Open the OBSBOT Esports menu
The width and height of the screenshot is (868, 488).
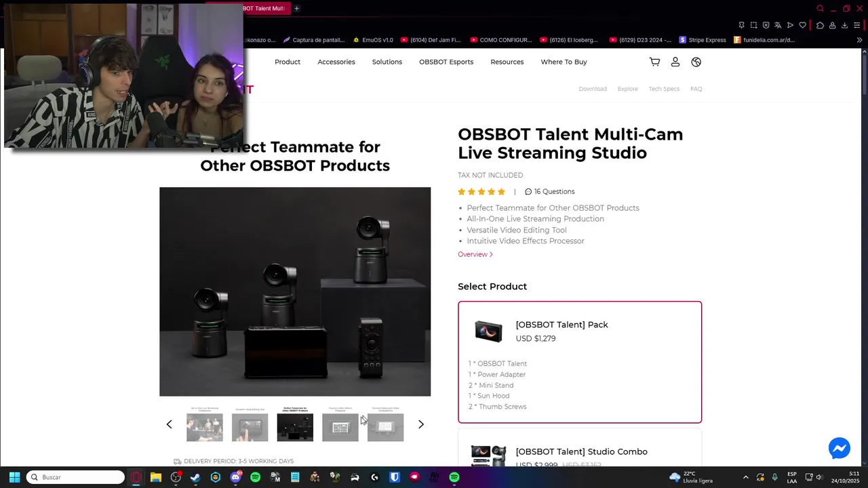coord(446,62)
